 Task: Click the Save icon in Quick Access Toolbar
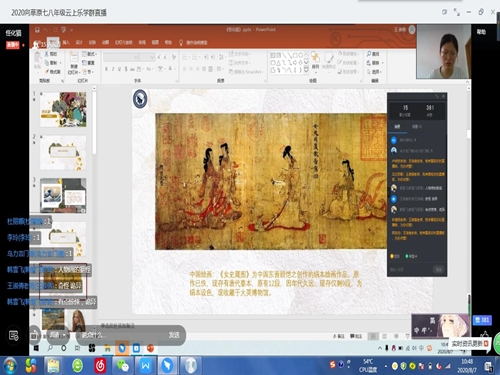click(x=37, y=30)
